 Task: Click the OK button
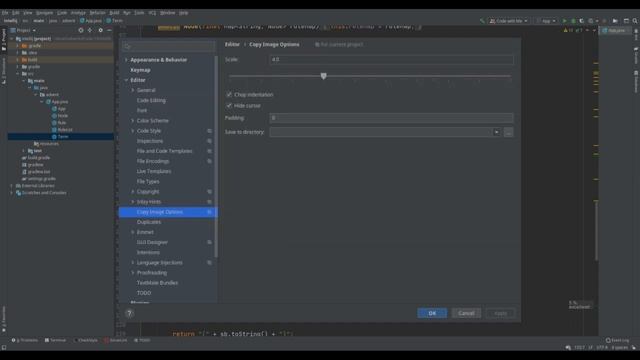(x=432, y=313)
